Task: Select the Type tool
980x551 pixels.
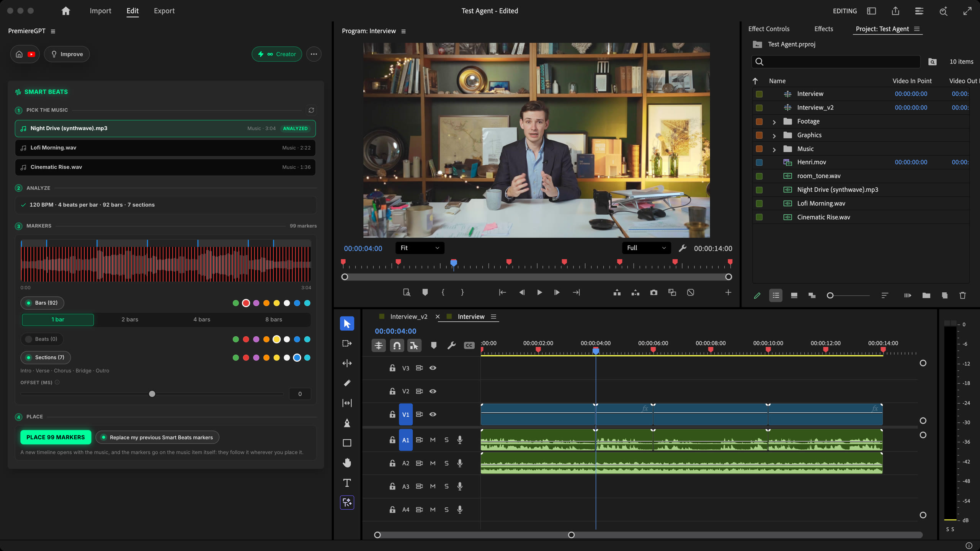Action: click(347, 483)
